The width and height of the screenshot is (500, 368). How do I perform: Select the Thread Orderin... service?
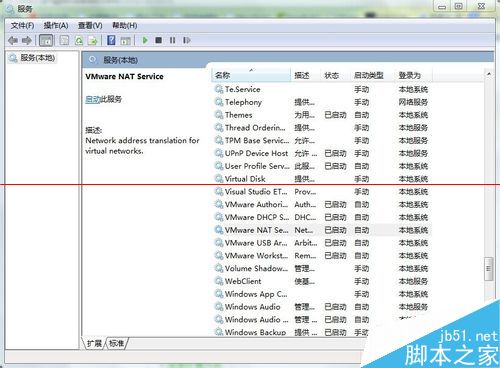[323, 128]
